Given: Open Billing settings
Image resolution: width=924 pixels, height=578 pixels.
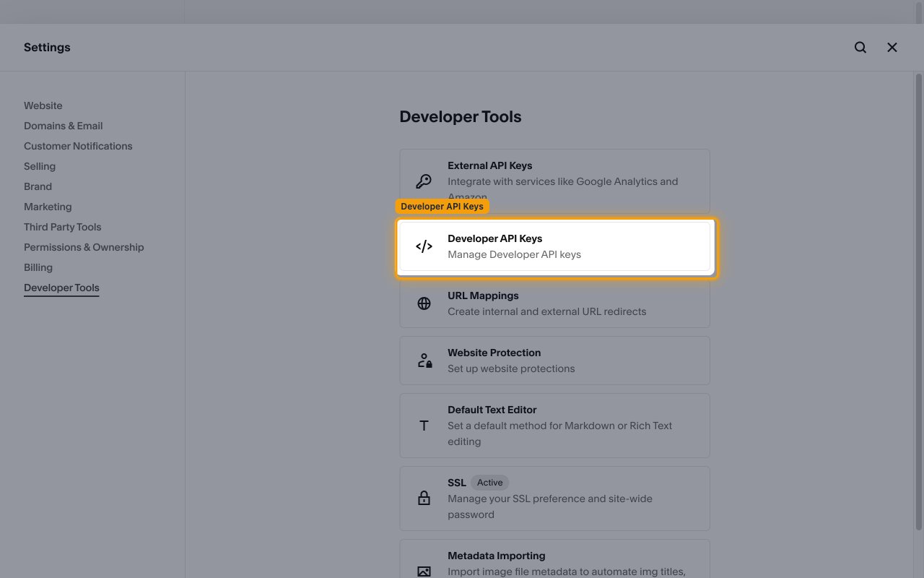Looking at the screenshot, I should (38, 267).
